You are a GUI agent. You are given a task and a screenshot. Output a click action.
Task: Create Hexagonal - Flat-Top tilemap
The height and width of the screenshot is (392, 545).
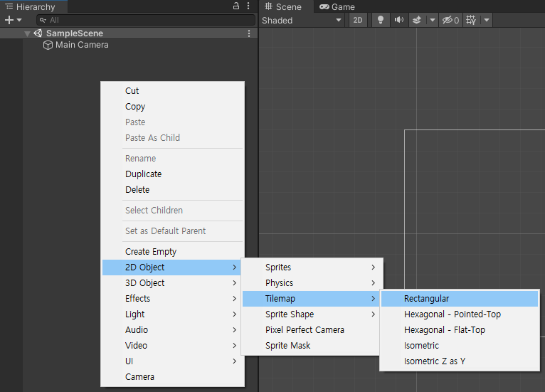460,330
